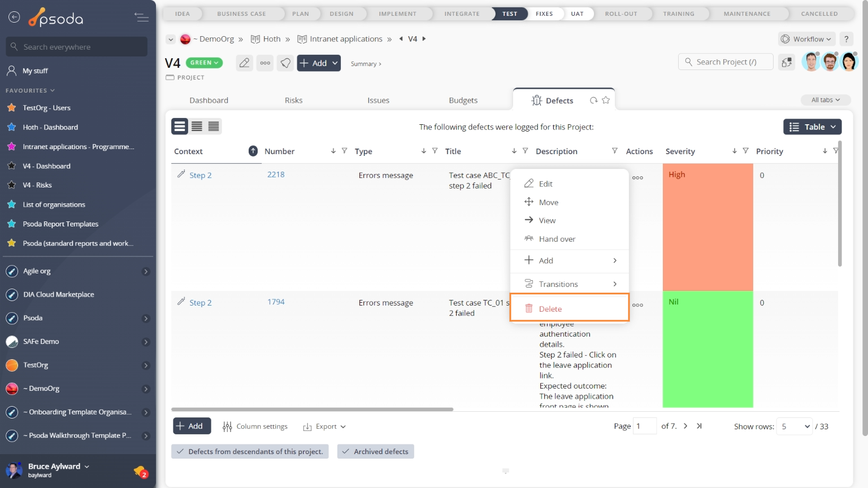
Task: Navigate to next project arrow after V4
Action: point(424,39)
